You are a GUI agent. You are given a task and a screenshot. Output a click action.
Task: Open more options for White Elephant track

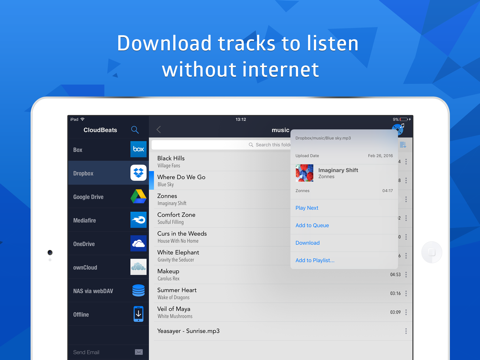pos(406,256)
